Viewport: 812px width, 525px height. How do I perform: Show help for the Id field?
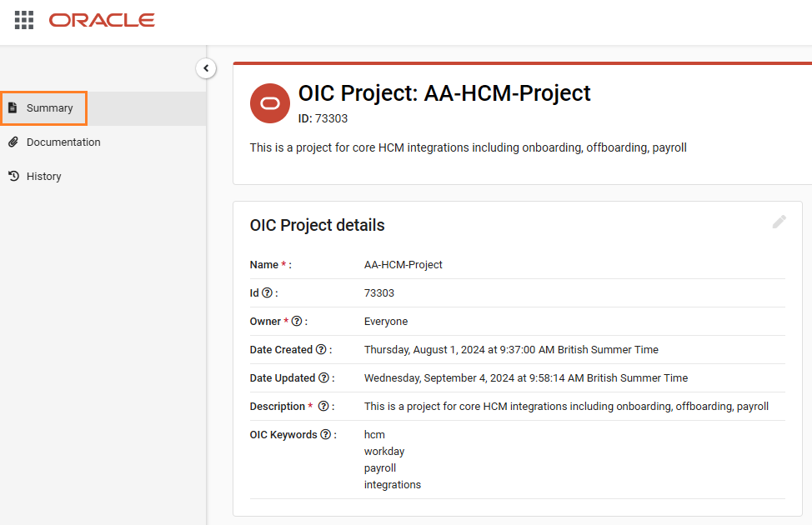(267, 293)
